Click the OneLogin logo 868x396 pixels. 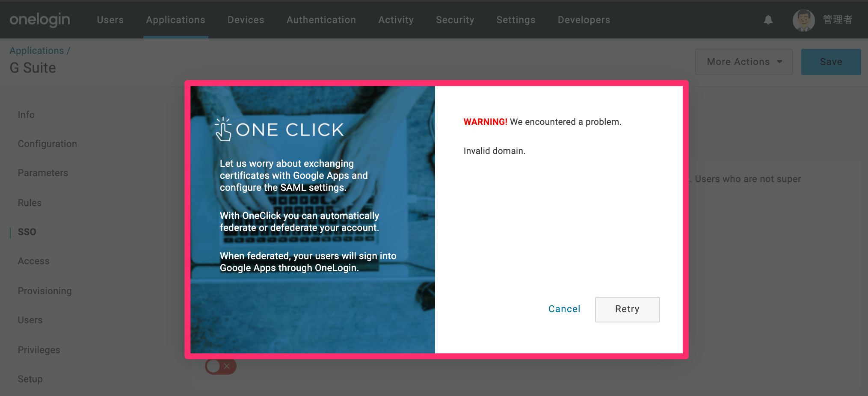tap(40, 20)
